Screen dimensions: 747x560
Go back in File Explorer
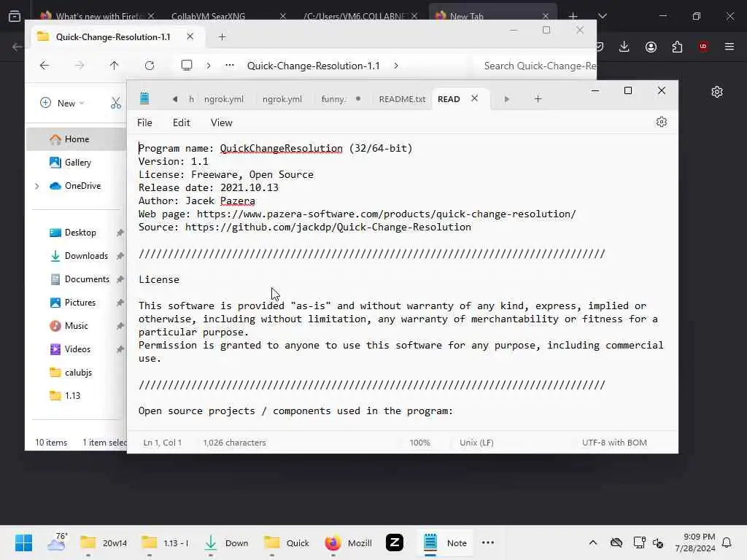[44, 66]
